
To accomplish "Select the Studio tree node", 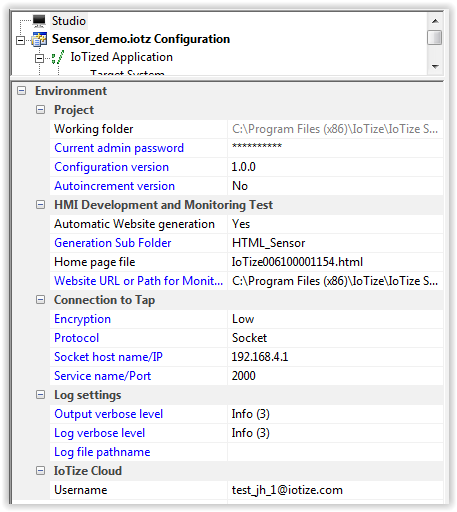I will 69,21.
